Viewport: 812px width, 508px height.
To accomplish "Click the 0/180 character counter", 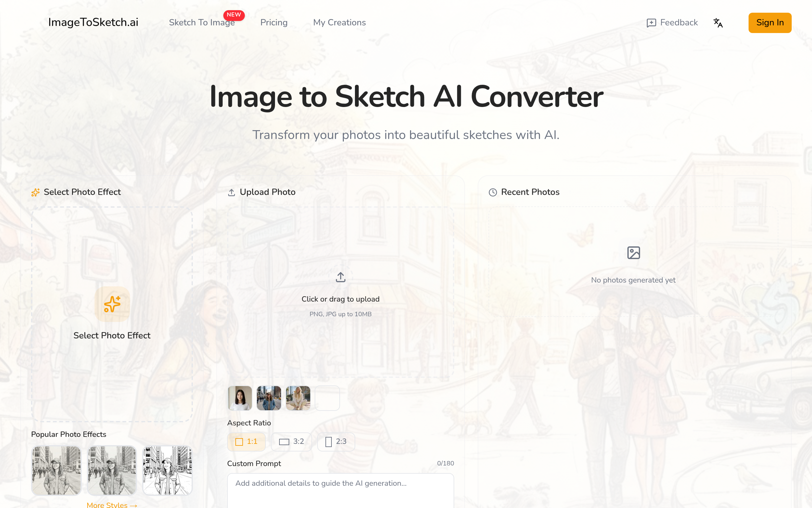I will (445, 463).
